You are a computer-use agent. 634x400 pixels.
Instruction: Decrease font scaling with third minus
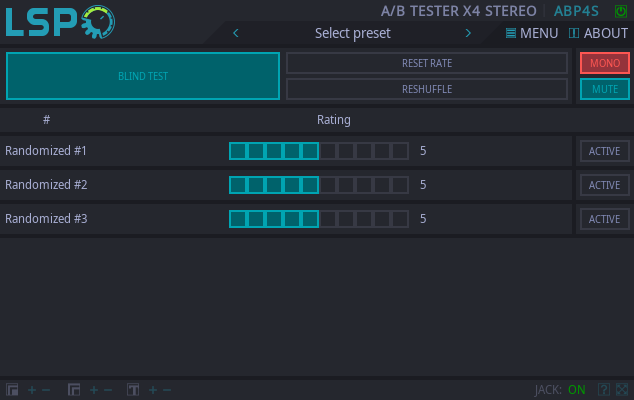[167, 390]
